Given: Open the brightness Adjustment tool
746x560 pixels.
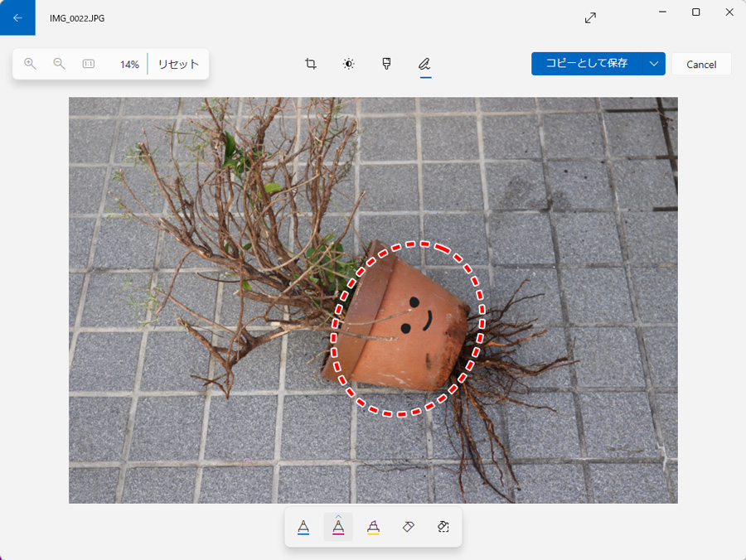Looking at the screenshot, I should (x=349, y=64).
